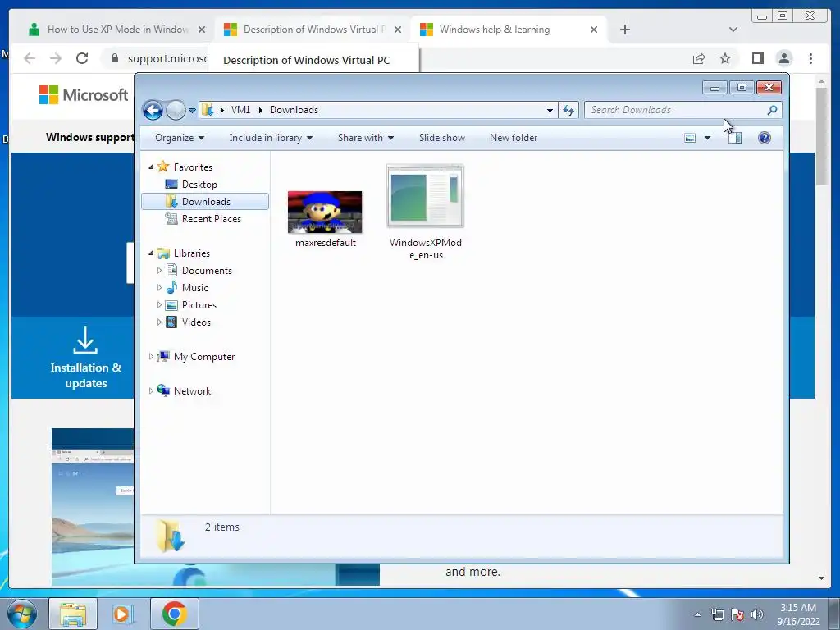Bookmark the page with the star icon
Screen dimensions: 840x630
(725, 58)
